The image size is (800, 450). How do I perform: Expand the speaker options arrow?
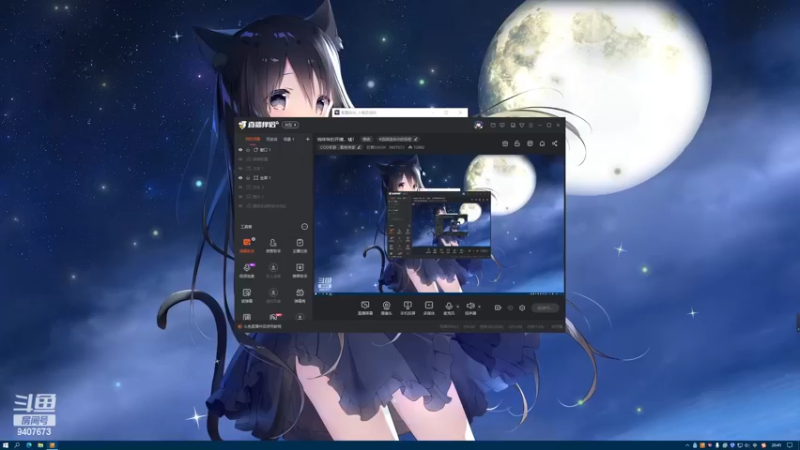click(x=479, y=307)
